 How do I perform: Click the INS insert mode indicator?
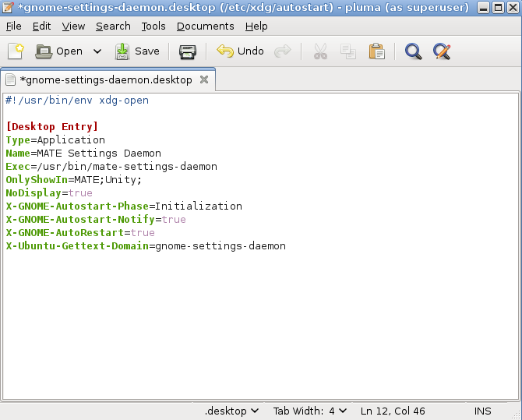click(482, 411)
